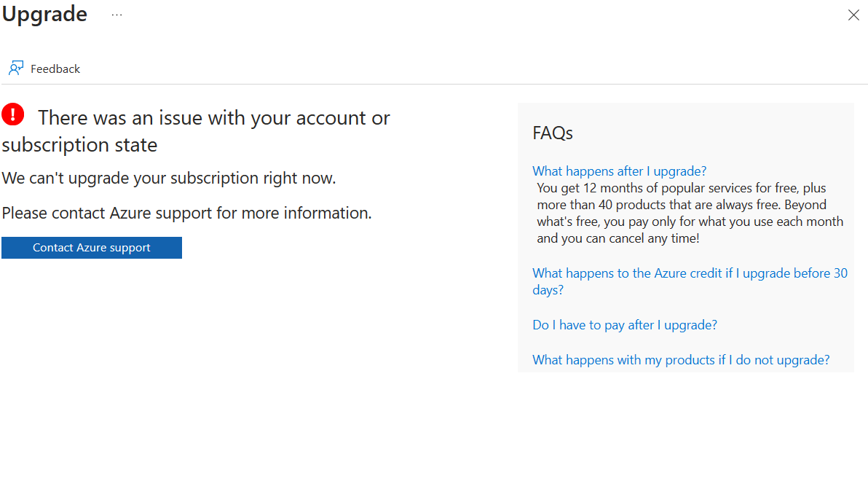
Task: Collapse 'What happens after I upgrade?' FAQ
Action: coord(619,171)
